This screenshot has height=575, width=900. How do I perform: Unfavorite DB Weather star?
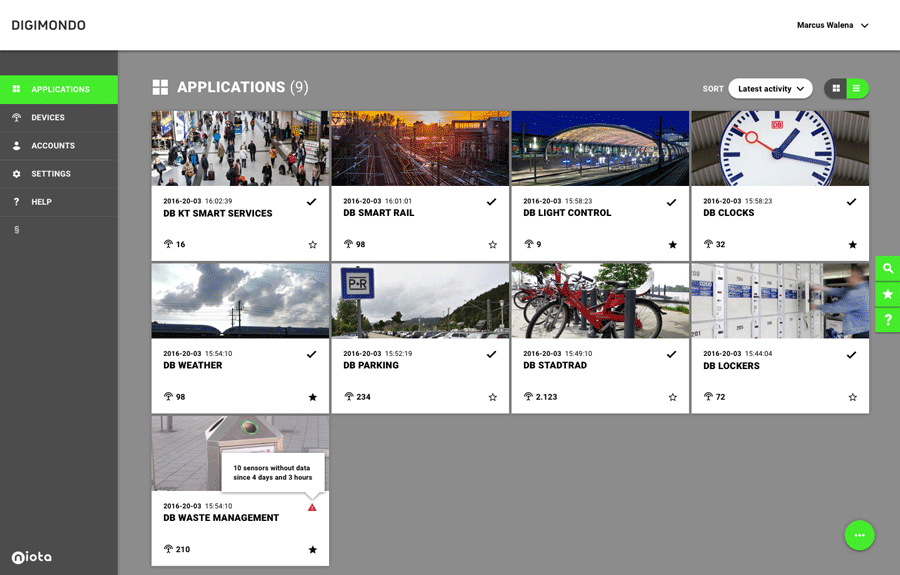[x=313, y=397]
